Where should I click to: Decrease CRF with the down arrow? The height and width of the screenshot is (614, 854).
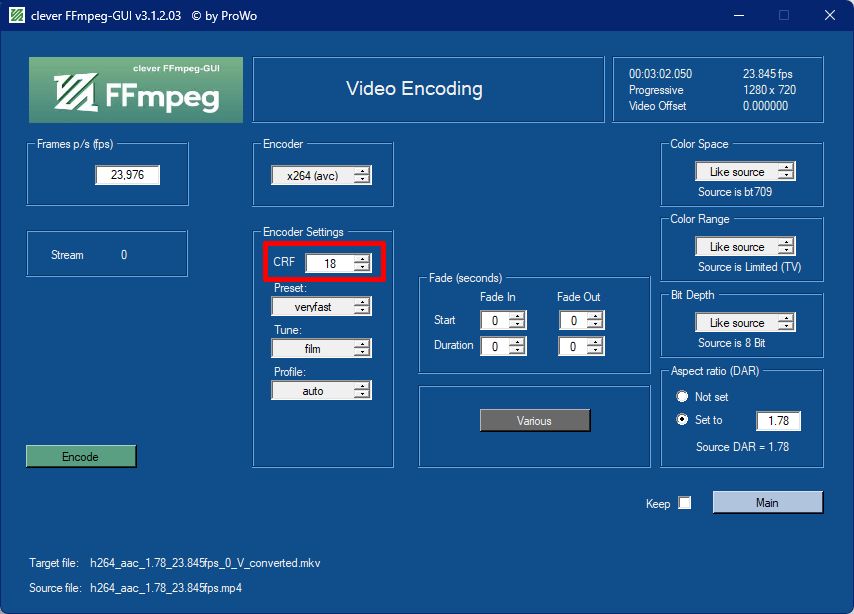click(362, 268)
